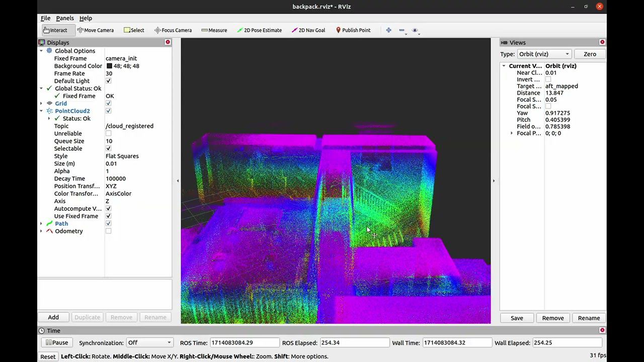Open the Panels menu
The height and width of the screenshot is (362, 644).
[65, 18]
